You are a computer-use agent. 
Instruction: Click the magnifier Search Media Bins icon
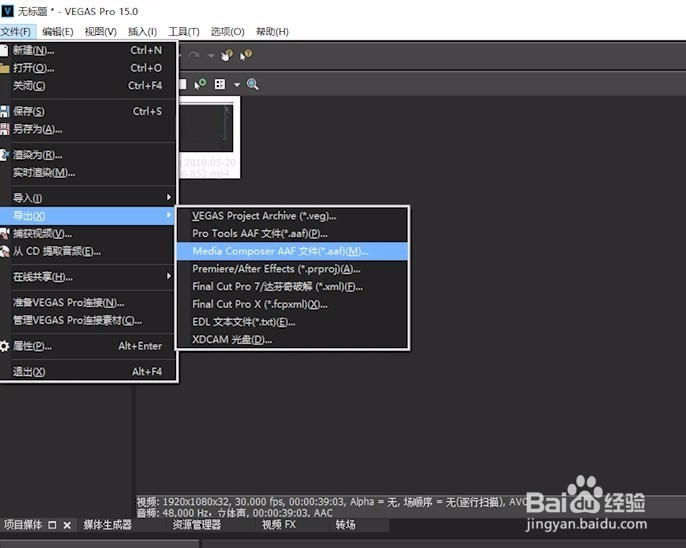tap(252, 84)
